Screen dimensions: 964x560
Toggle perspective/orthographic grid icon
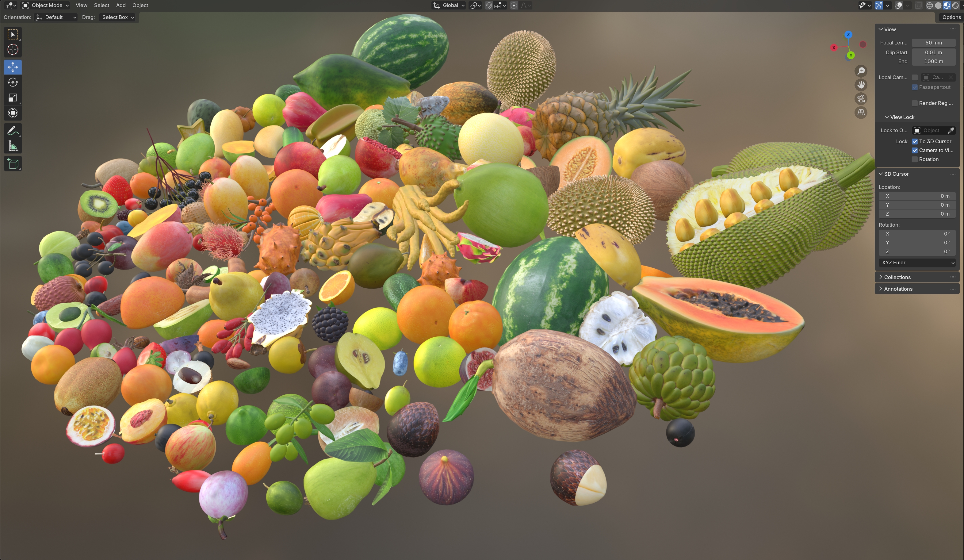[x=861, y=113]
